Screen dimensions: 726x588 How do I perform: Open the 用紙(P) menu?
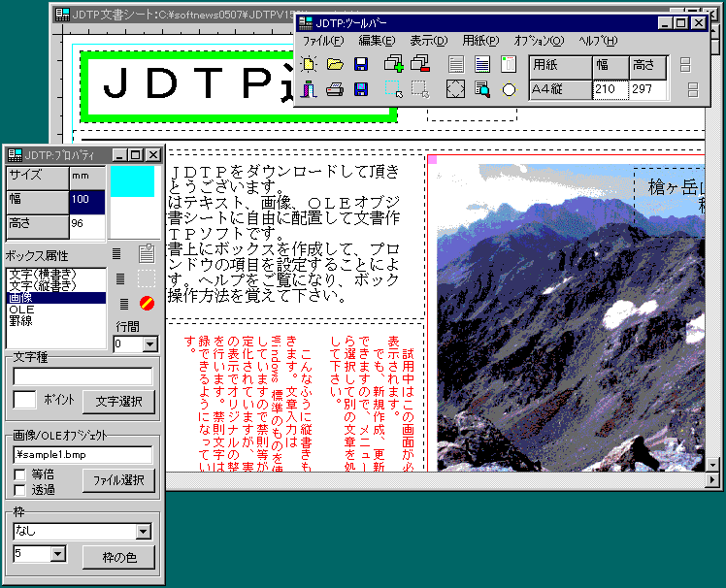(x=480, y=41)
